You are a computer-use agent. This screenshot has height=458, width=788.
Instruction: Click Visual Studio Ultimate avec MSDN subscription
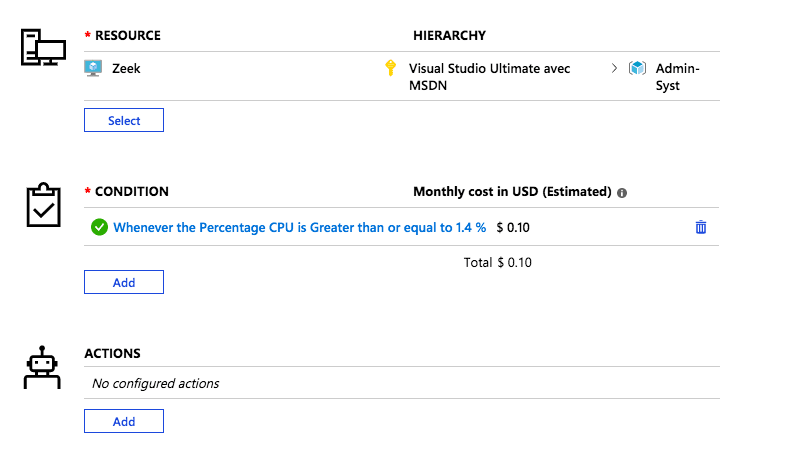click(x=489, y=77)
